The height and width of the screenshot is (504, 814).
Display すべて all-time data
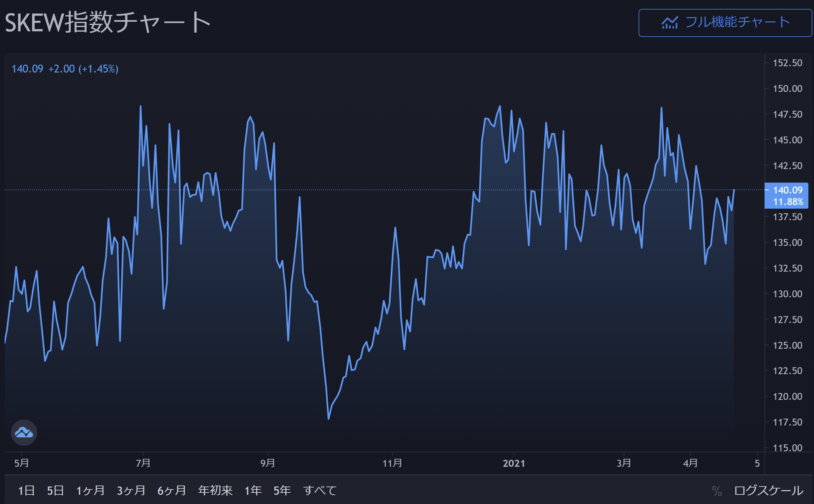(320, 490)
